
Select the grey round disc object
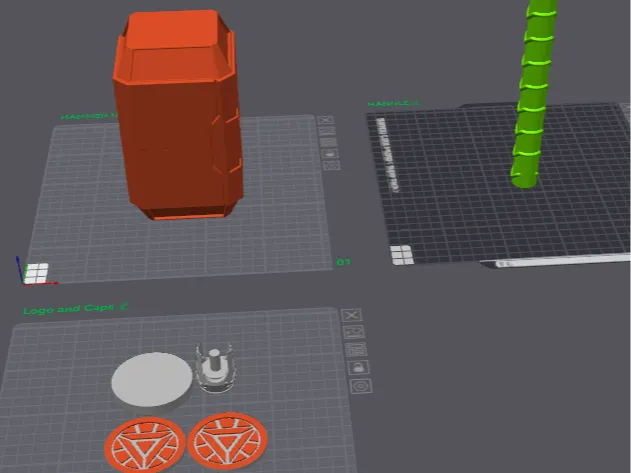152,380
